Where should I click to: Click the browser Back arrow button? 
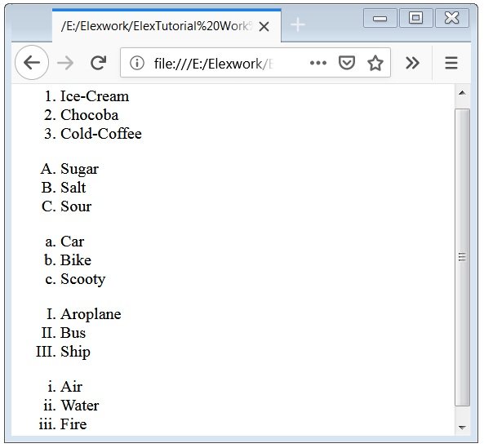pos(32,63)
